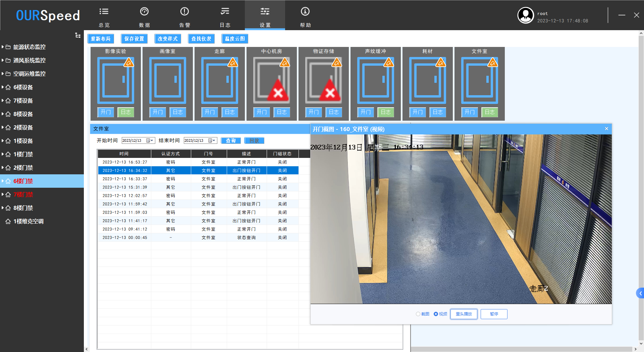This screenshot has height=352, width=644.
Task: Click the alarm bell on 影像实验 door
Action: (128, 63)
